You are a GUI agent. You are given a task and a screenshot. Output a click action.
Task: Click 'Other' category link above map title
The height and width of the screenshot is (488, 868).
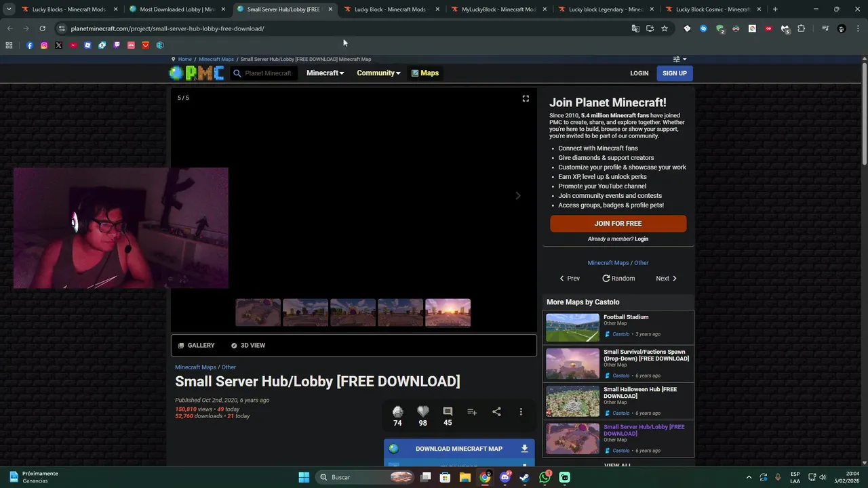(229, 367)
